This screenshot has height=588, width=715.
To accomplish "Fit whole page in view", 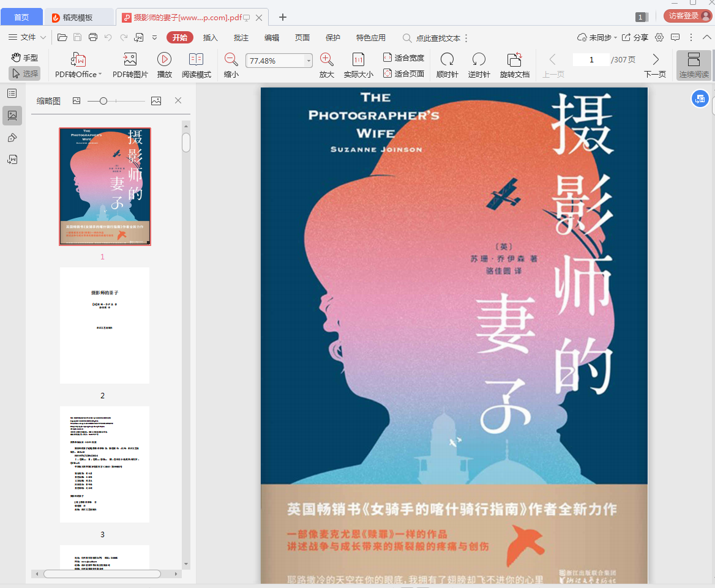I will tap(403, 73).
